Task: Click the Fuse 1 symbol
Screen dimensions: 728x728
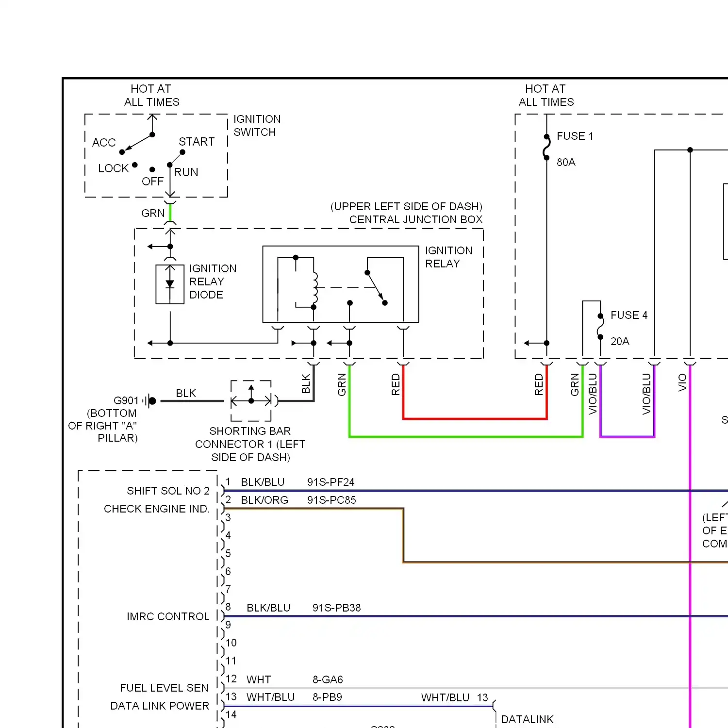Action: pos(546,148)
